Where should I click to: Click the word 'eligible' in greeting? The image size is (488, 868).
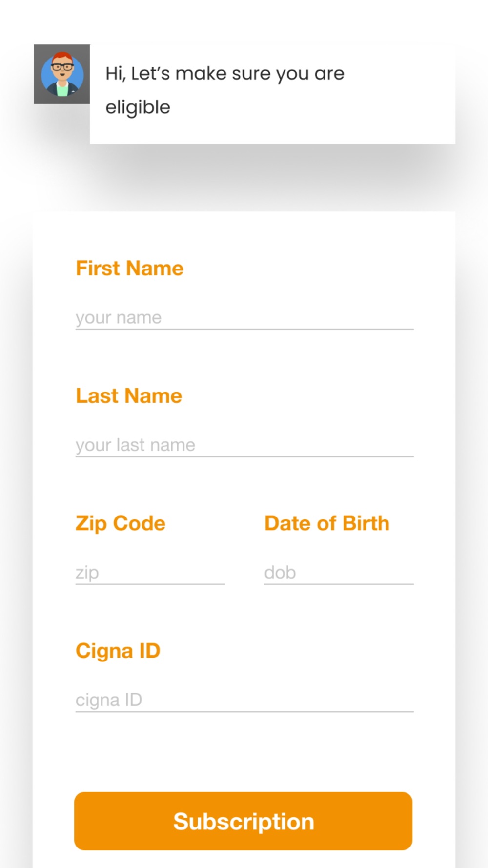coord(138,107)
